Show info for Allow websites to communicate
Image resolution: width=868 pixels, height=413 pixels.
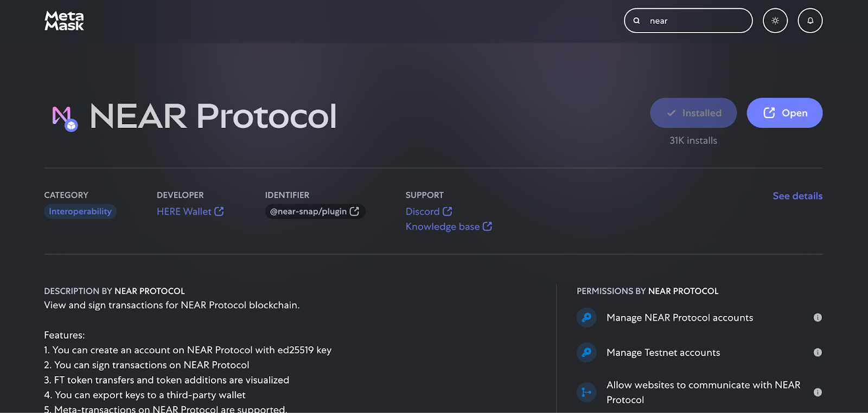(818, 392)
